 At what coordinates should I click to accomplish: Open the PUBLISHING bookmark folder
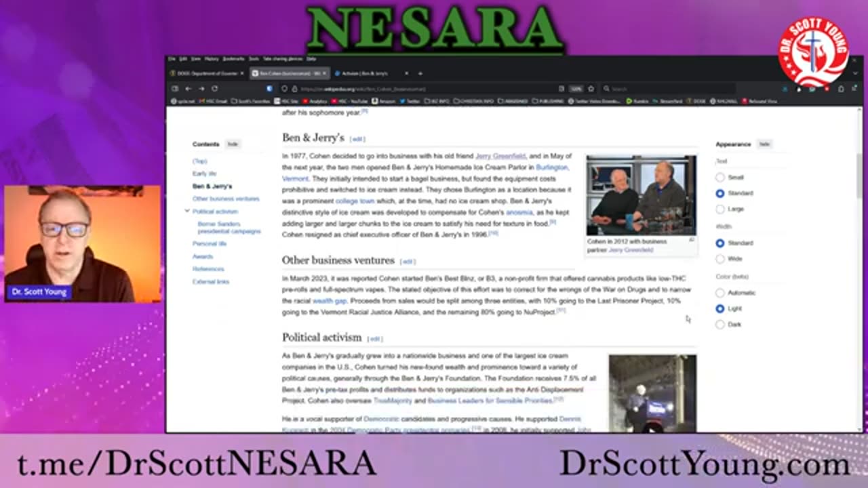coord(548,101)
